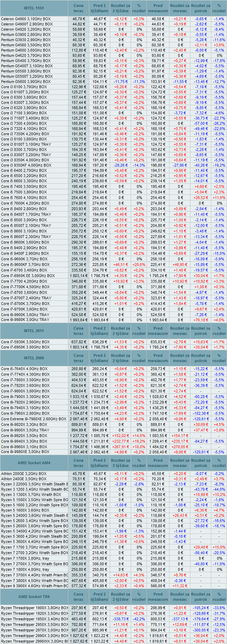The image size is (227, 644).
Task: Click the INTEL 2066 section header
Action: [x=34, y=358]
